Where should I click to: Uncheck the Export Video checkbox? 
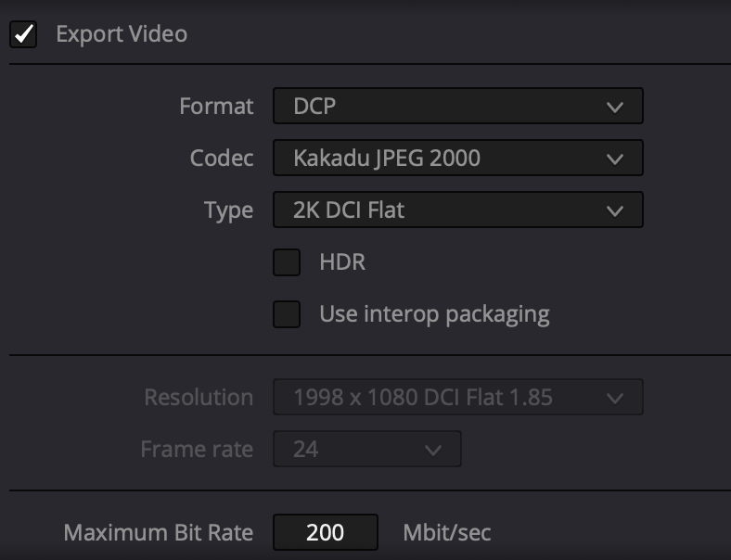tap(23, 34)
